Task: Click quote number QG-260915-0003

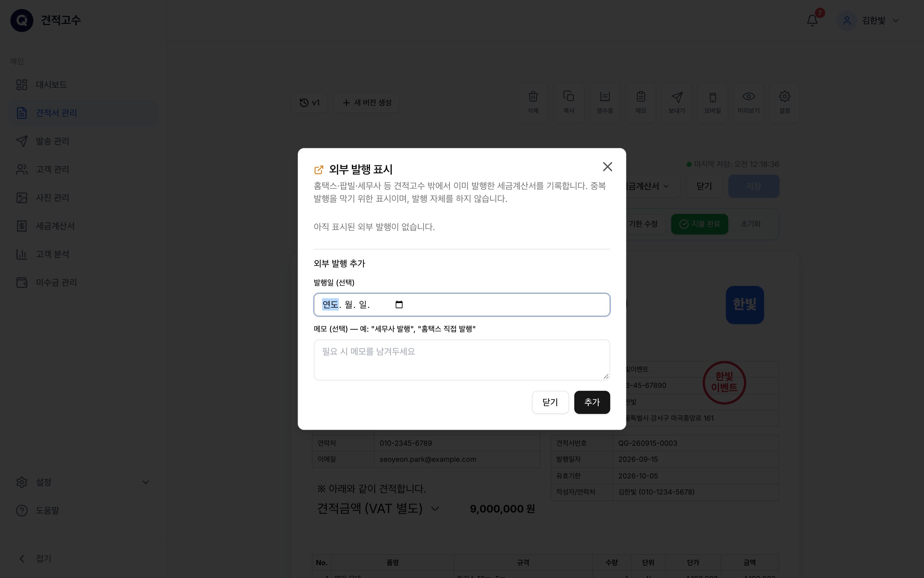Action: coord(647,443)
